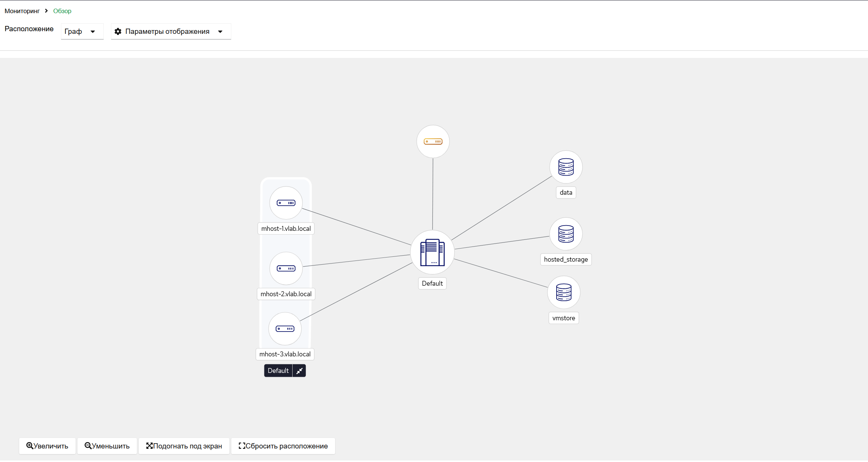Select the orange unlabeled host node
Screen dimensions: 868x462
pyautogui.click(x=433, y=142)
